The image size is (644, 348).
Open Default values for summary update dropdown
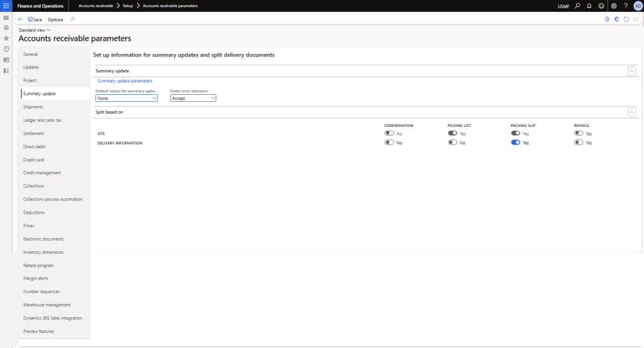[x=126, y=98]
